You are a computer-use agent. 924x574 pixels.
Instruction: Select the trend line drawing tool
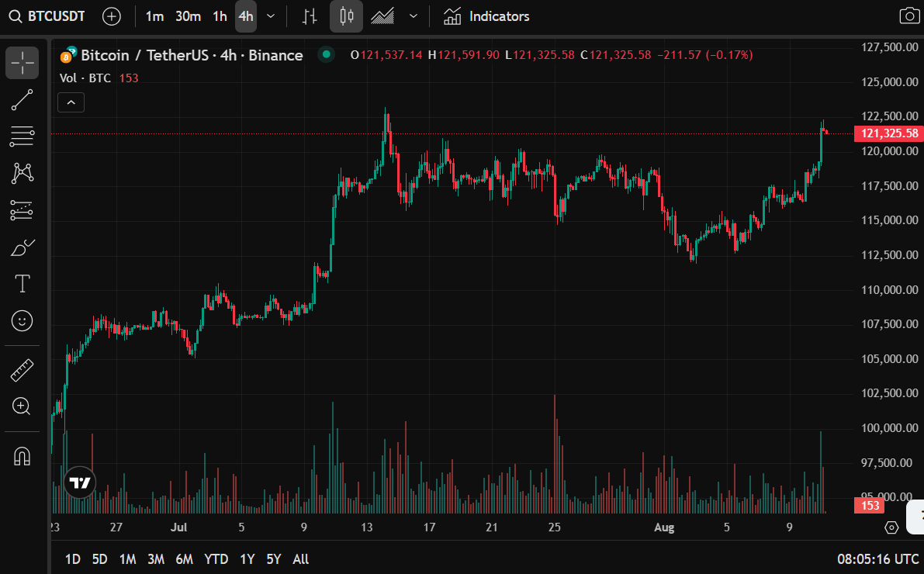pos(22,100)
